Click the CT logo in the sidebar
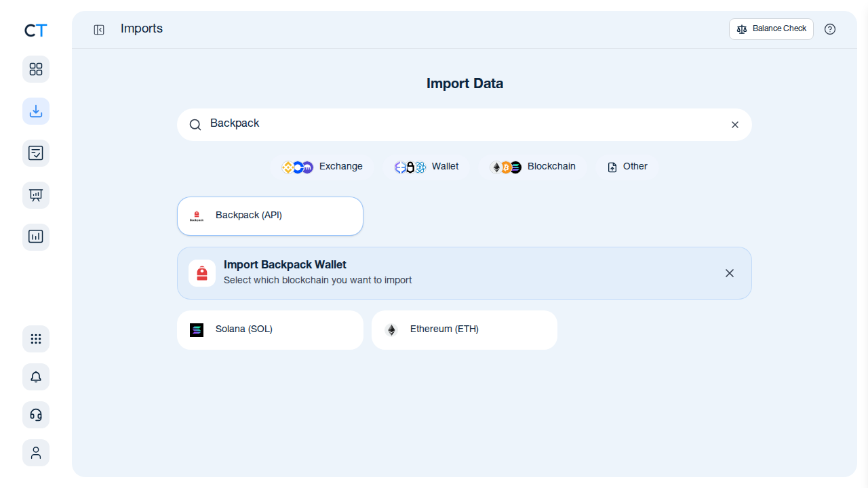The width and height of the screenshot is (868, 488). coord(36,30)
